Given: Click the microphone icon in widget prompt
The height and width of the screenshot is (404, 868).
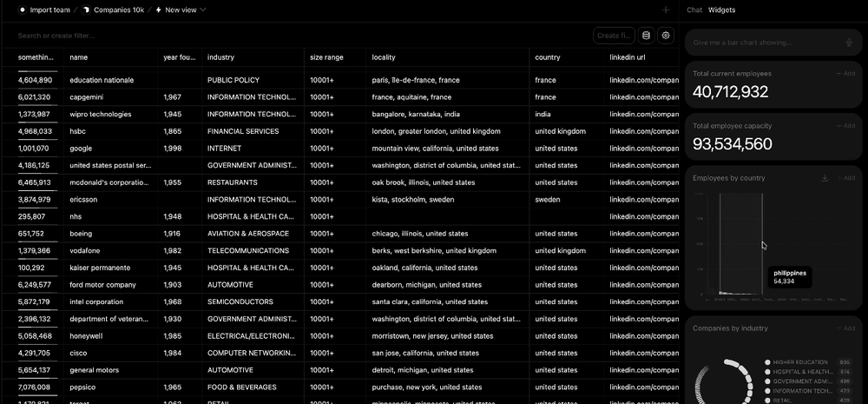Looking at the screenshot, I should point(849,43).
